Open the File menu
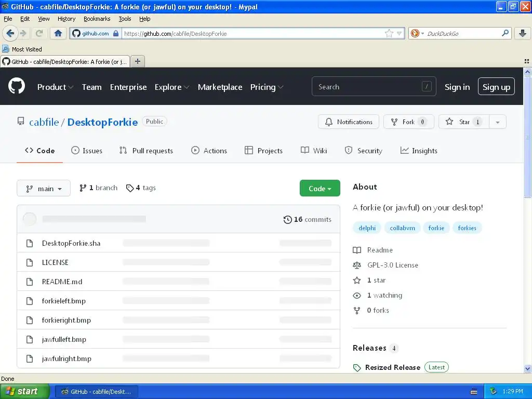The width and height of the screenshot is (532, 399). (x=8, y=19)
